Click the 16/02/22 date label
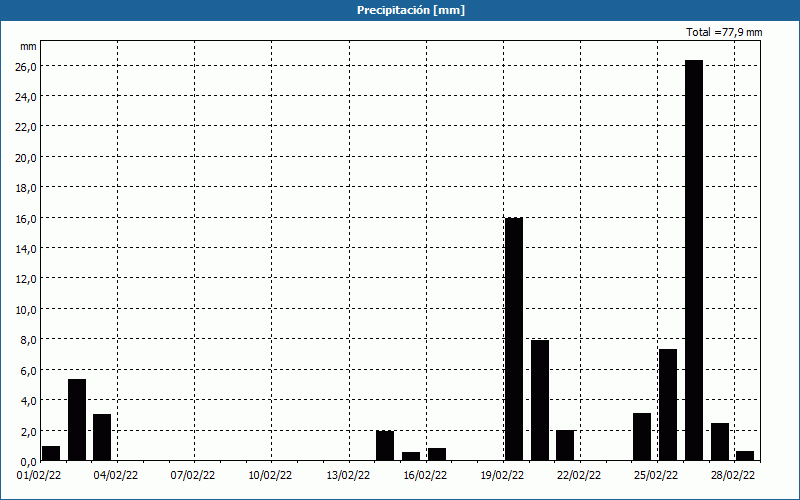Image resolution: width=800 pixels, height=500 pixels. 425,476
